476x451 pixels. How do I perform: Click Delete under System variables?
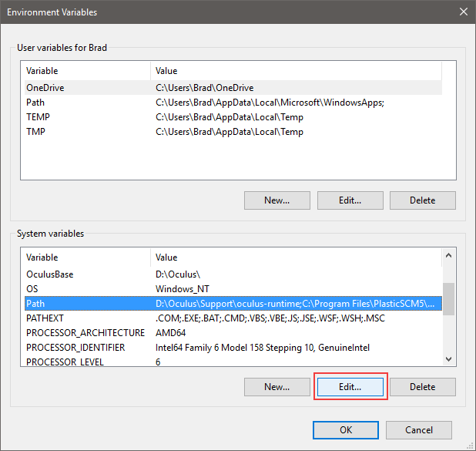coord(423,387)
